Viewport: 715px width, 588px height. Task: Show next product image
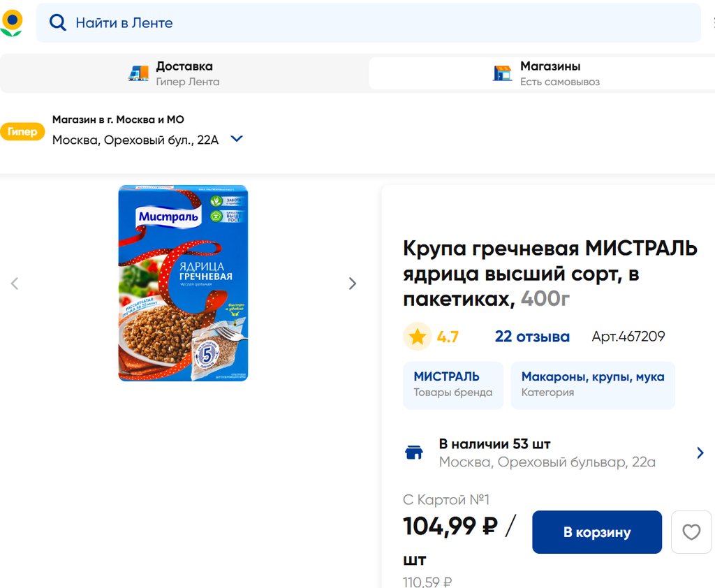352,284
